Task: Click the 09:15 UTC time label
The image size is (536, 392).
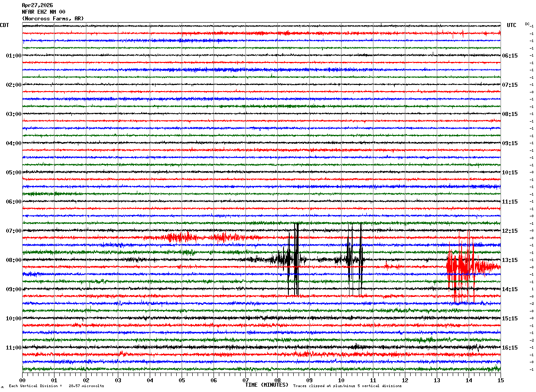Action: [510, 143]
